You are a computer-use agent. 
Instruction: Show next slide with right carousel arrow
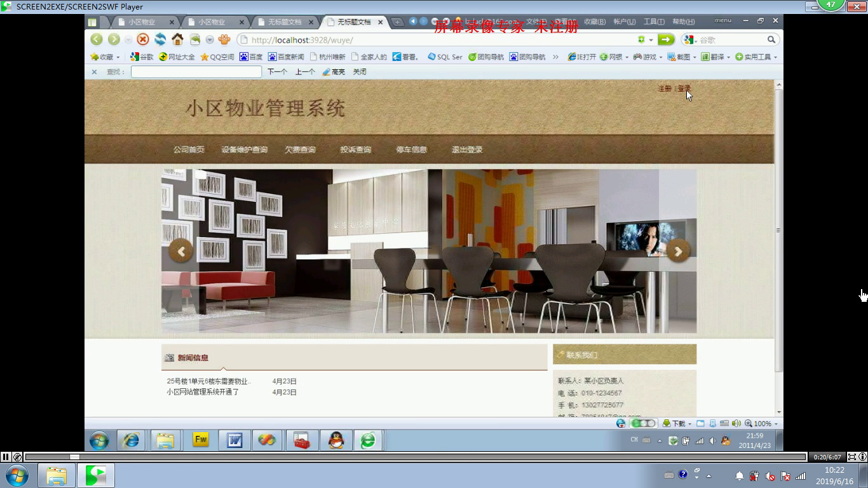click(678, 250)
